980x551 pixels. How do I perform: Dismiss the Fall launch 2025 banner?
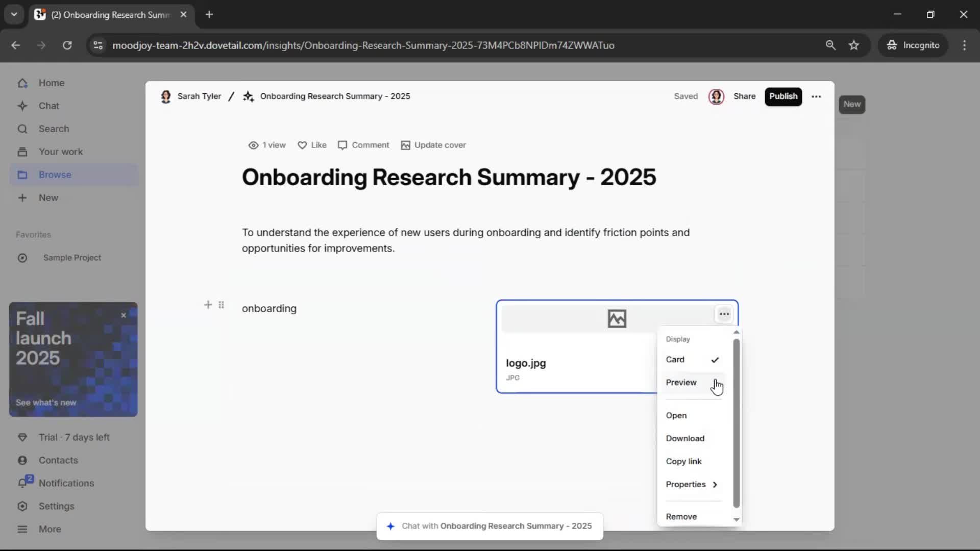[124, 316]
